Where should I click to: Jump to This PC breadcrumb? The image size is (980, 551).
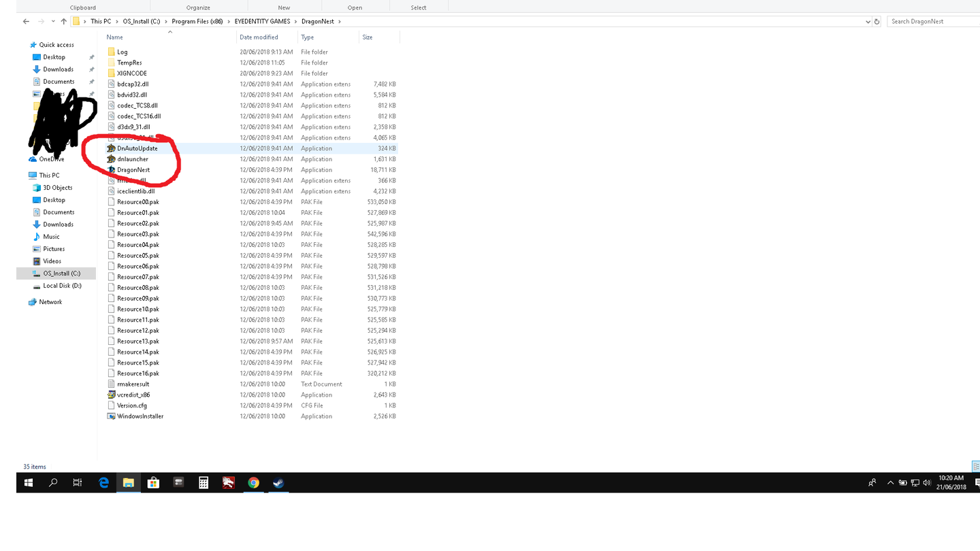click(101, 21)
